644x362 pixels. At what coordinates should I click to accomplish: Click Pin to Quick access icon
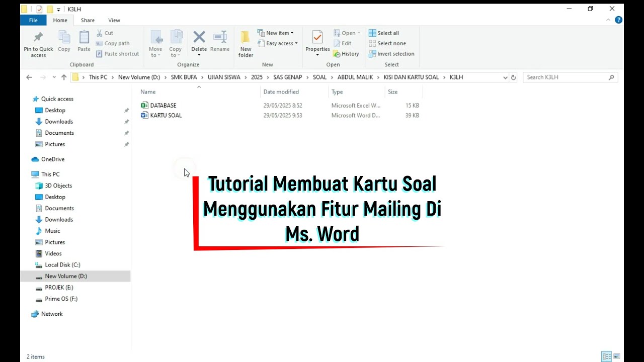click(x=38, y=37)
